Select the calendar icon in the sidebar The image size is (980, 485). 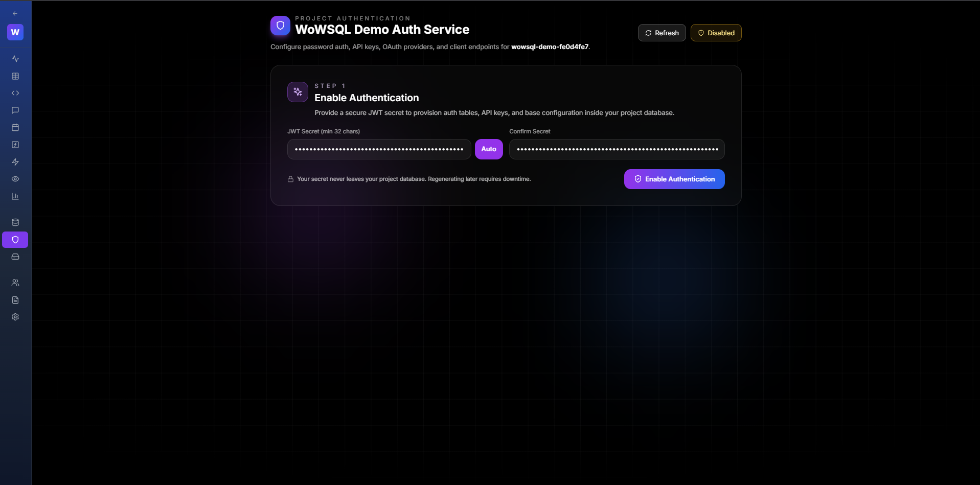click(15, 127)
